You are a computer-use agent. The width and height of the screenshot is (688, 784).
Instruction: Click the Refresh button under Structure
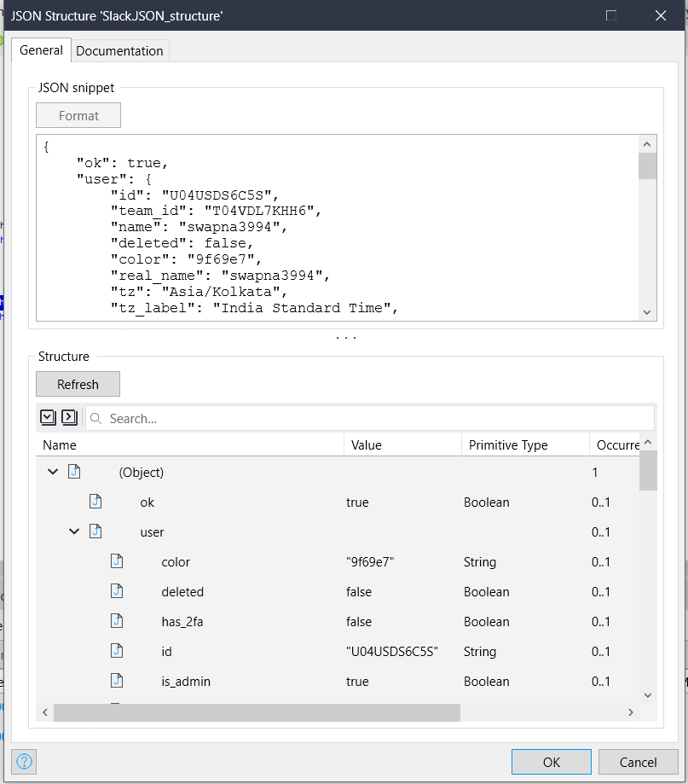[78, 384]
